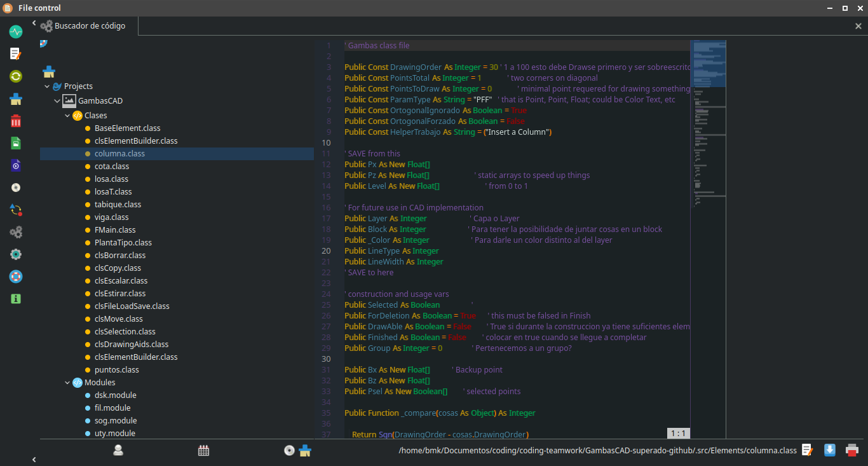The width and height of the screenshot is (868, 466).
Task: Open the video file icon in sidebar
Action: pos(16,165)
